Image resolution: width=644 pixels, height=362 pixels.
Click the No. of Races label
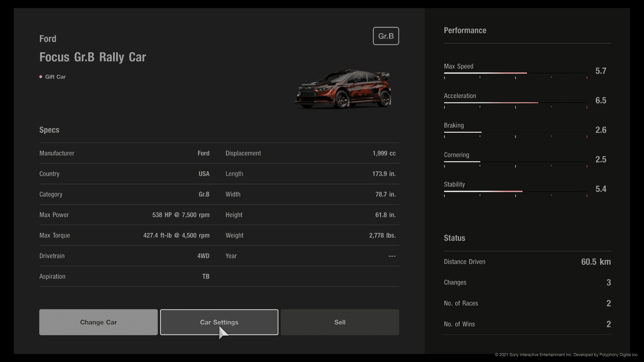pos(461,303)
